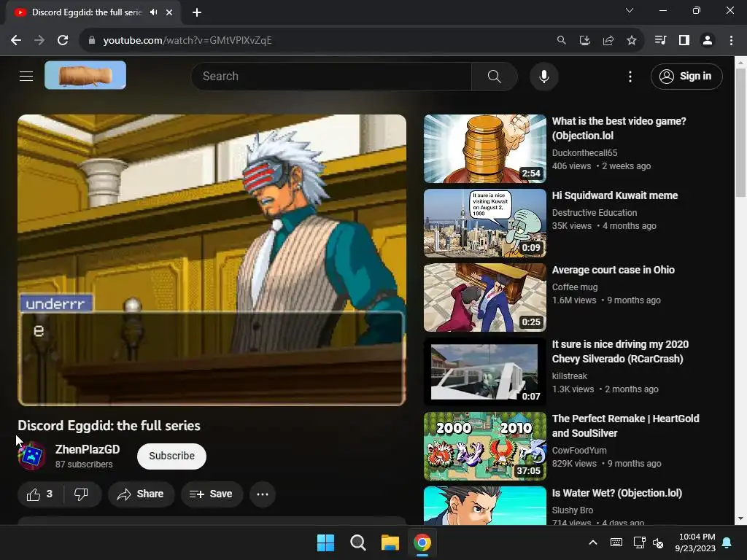The width and height of the screenshot is (747, 560).
Task: Click the share page icon in address bar
Action: pyautogui.click(x=608, y=41)
